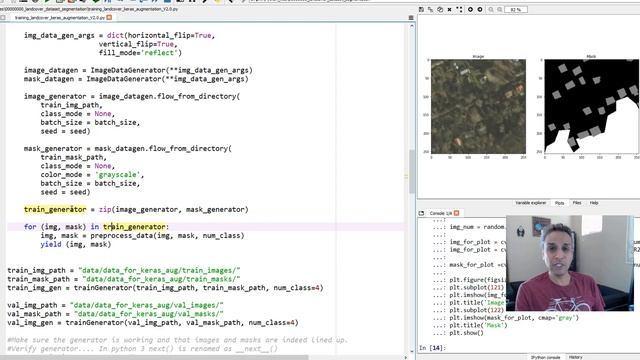Viewport: 640px width, 360px height.
Task: Open the editor file list browse-tabs button
Action: pos(3,18)
